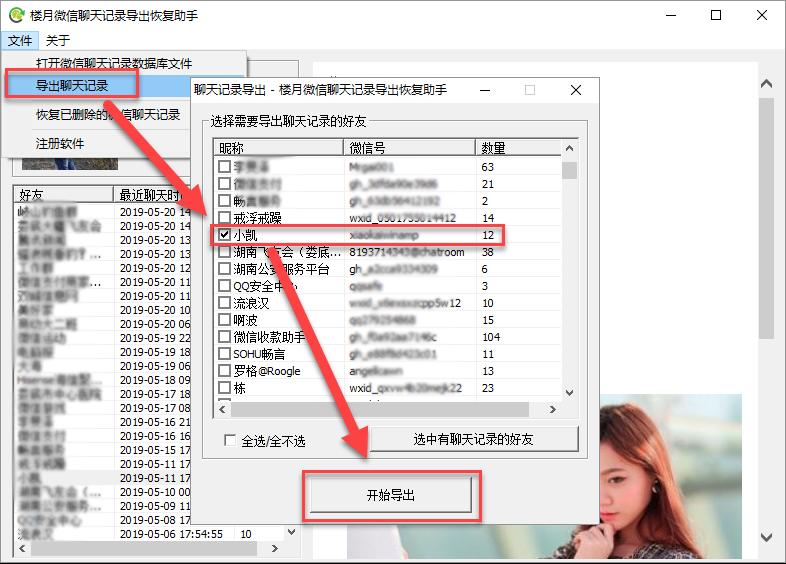Image resolution: width=786 pixels, height=564 pixels.
Task: Click the 开始导出 button
Action: coord(391,495)
